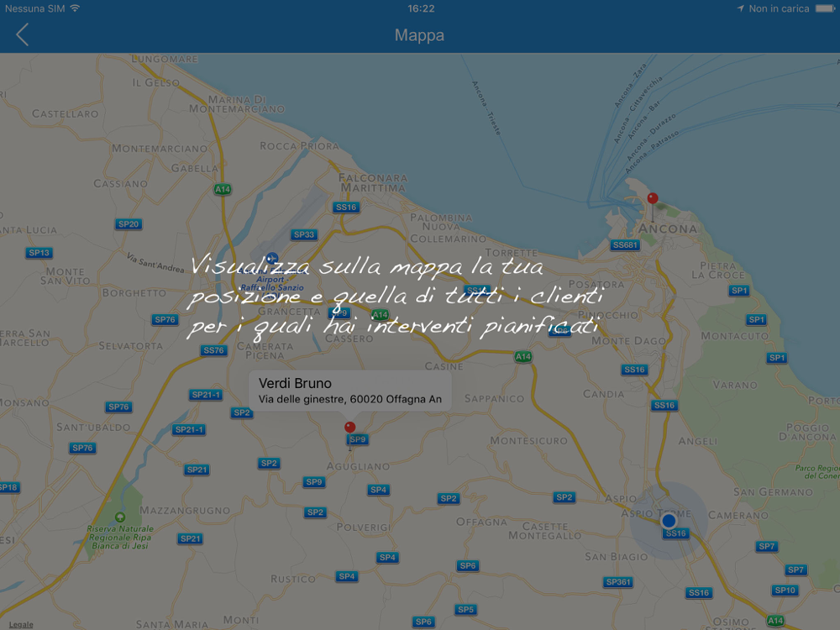840x630 pixels.
Task: Tap the Rocca Priora label
Action: (300, 145)
